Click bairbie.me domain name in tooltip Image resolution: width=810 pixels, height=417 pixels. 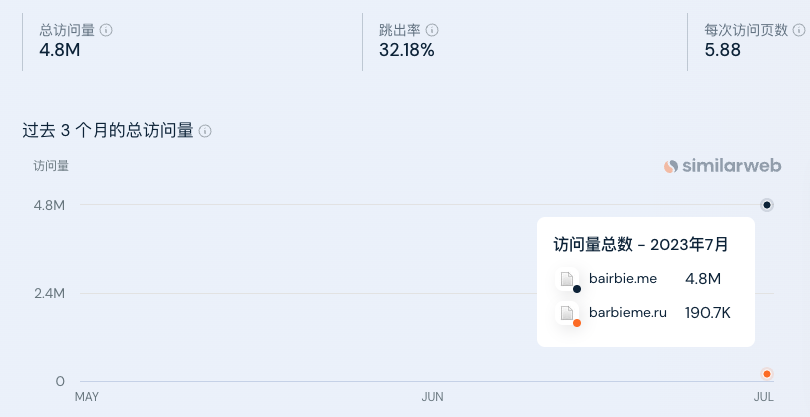point(623,278)
